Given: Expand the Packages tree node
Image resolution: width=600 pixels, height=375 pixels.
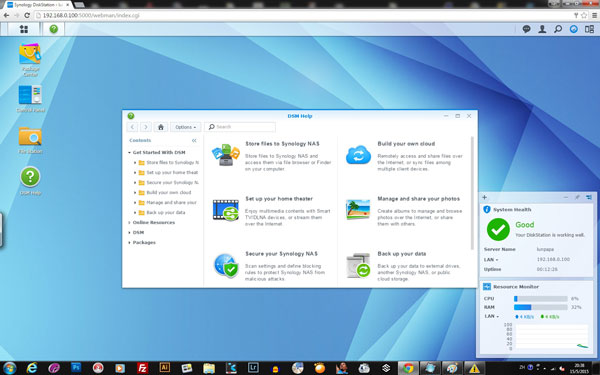Looking at the screenshot, I should [129, 243].
